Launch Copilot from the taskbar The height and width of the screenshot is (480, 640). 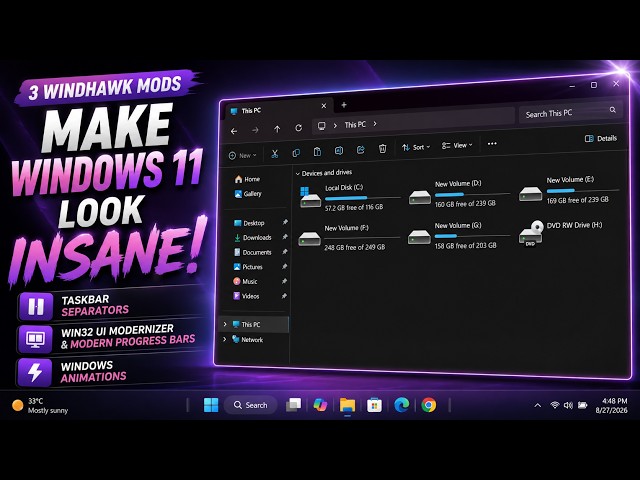click(320, 405)
